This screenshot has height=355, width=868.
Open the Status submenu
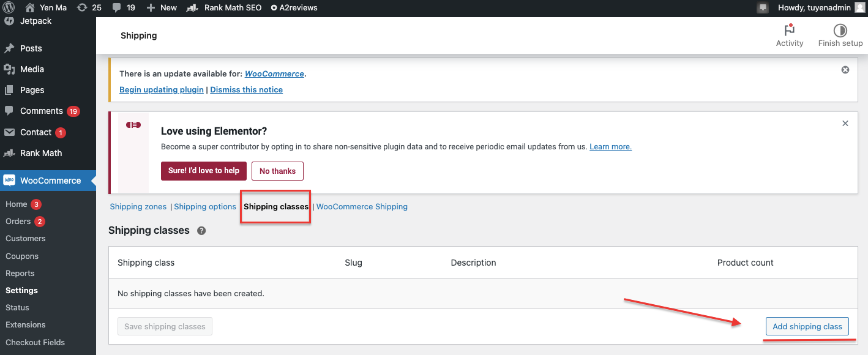click(x=17, y=307)
